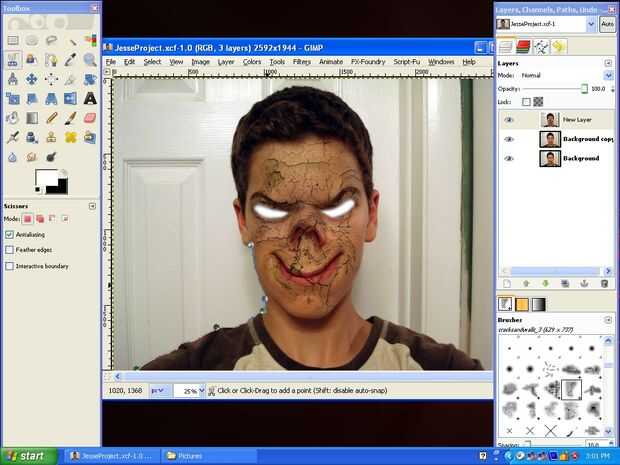Hide the Background layer via eye icon
Image resolution: width=620 pixels, height=465 pixels.
tap(509, 159)
